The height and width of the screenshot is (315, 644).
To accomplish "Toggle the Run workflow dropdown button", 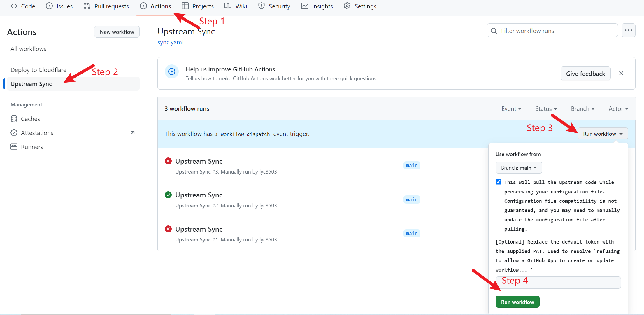I will (x=603, y=134).
